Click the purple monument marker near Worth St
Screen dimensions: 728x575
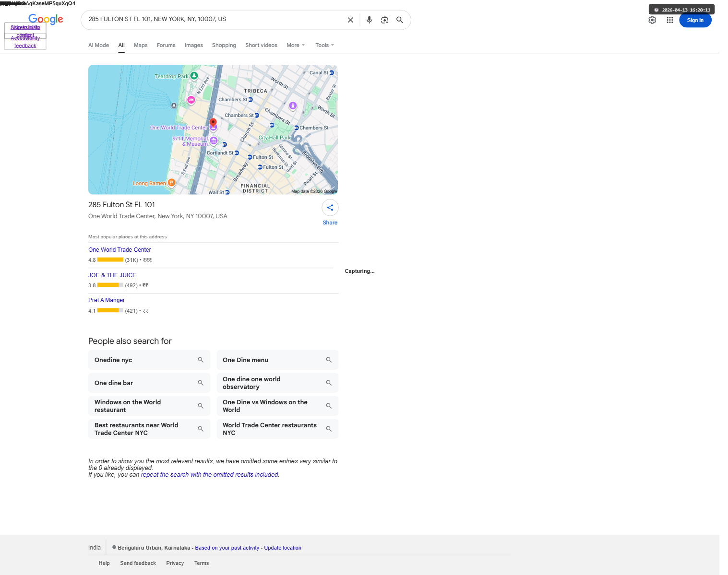(293, 106)
